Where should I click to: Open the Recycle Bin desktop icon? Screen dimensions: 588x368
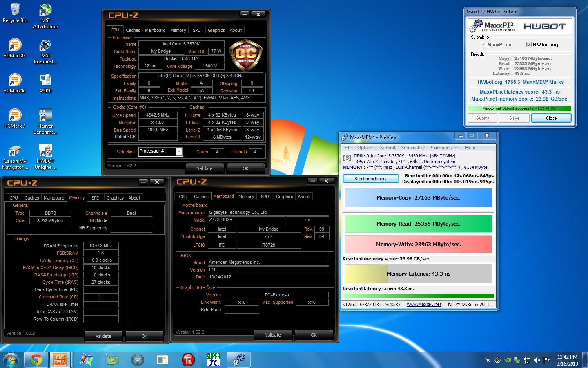15,13
